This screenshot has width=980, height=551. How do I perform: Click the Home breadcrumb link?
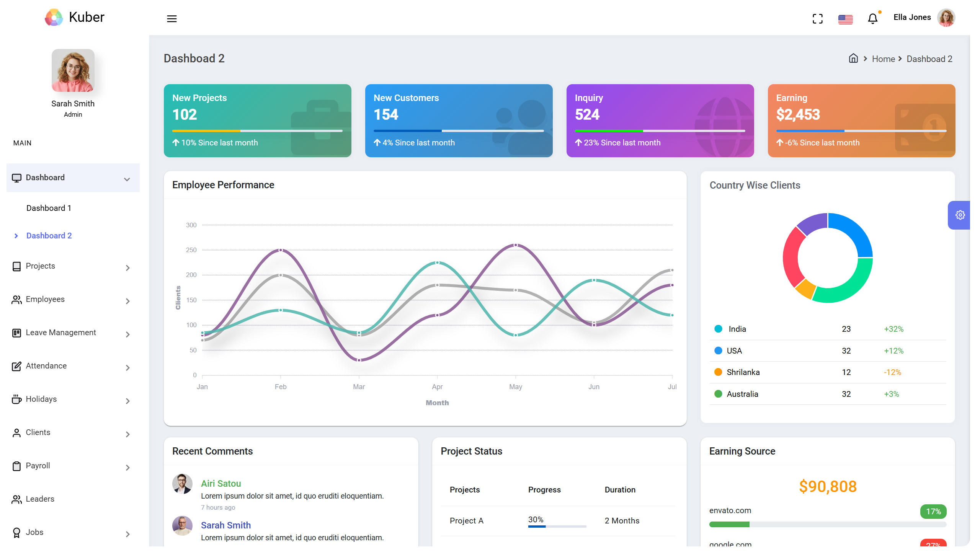click(x=883, y=59)
